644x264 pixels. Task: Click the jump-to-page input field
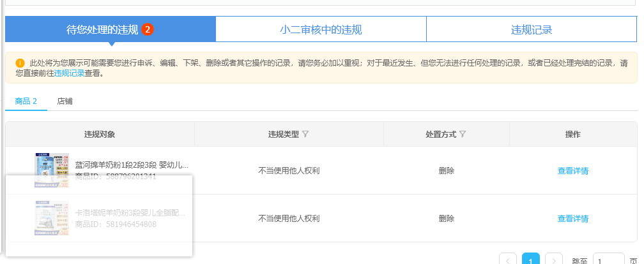tap(609, 260)
